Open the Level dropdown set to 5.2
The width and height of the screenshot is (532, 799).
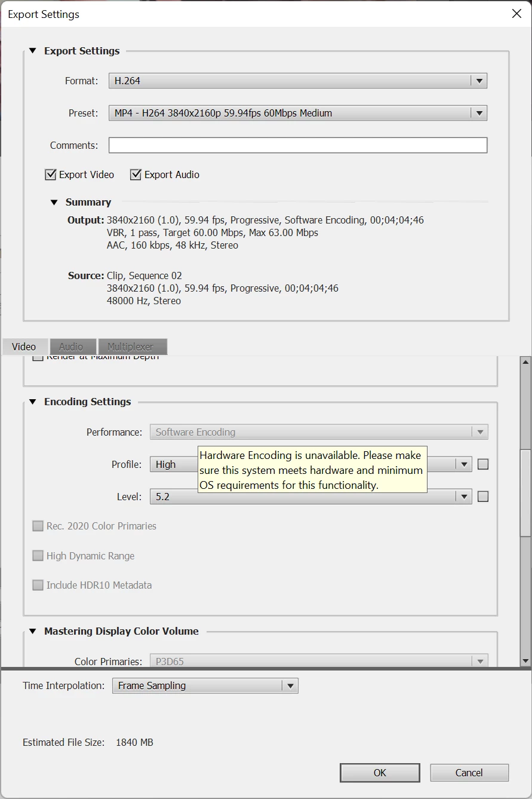(x=310, y=497)
